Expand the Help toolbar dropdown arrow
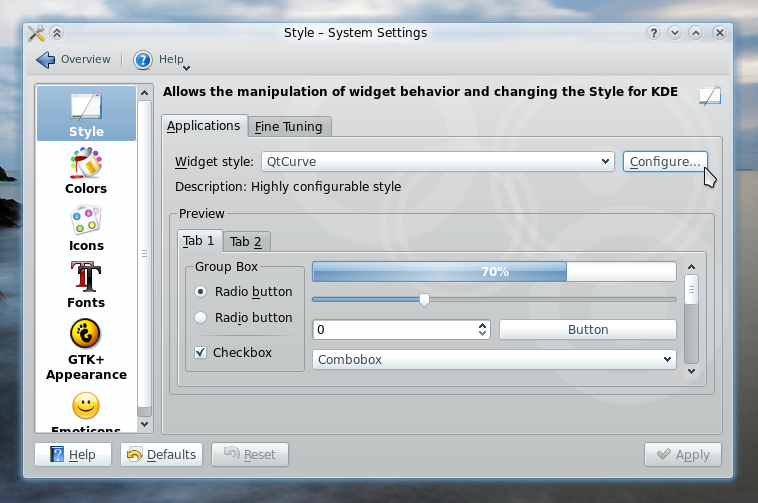 point(187,68)
